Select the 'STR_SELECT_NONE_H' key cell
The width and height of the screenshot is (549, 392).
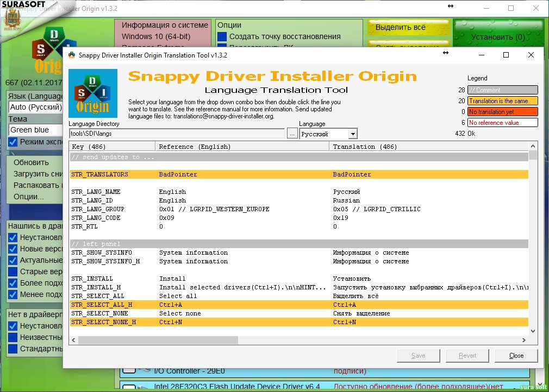point(104,323)
